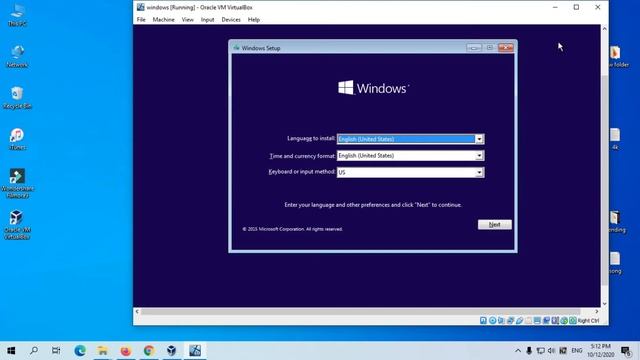
Task: Launch Google Chrome from the taskbar
Action: pos(149,351)
